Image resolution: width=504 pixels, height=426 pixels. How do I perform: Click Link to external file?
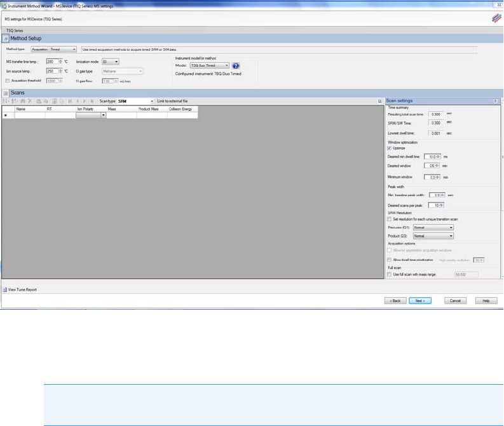[172, 101]
